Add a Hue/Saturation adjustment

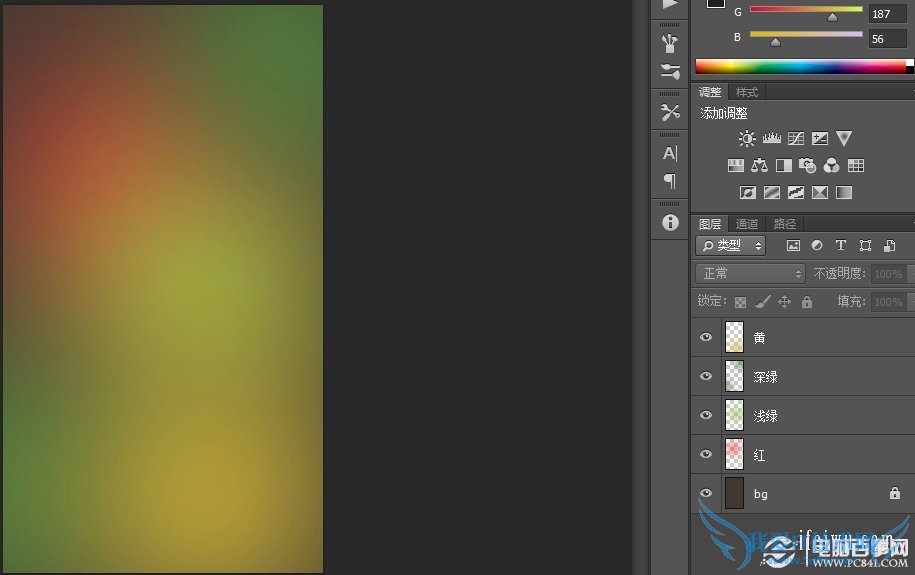pos(736,166)
